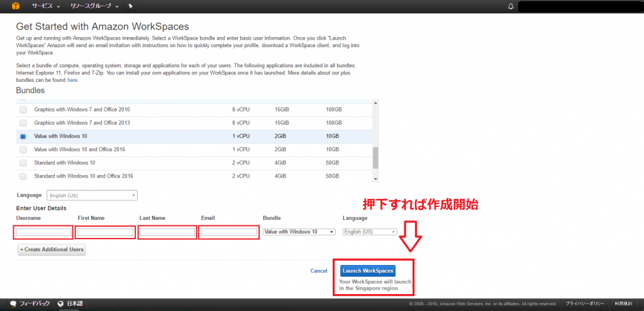Click '50GB' in Standard with Windows 10 row
This screenshot has height=311, width=644.
[332, 163]
